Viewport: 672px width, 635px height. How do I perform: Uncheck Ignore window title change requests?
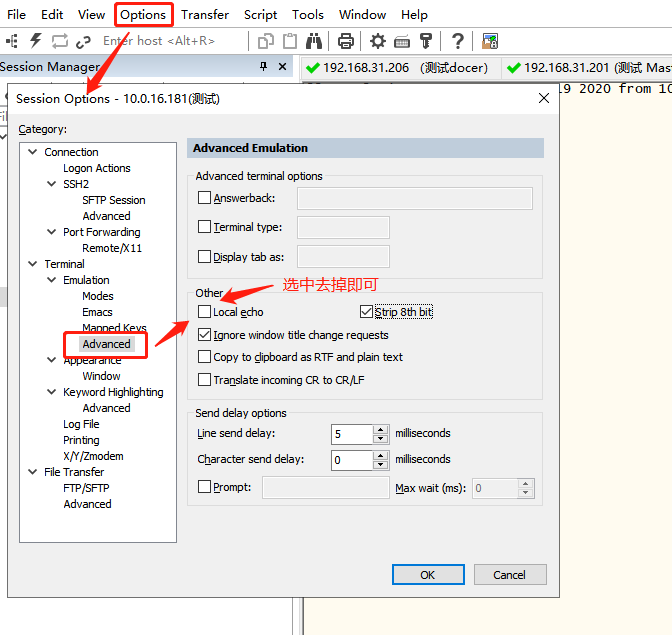point(204,335)
